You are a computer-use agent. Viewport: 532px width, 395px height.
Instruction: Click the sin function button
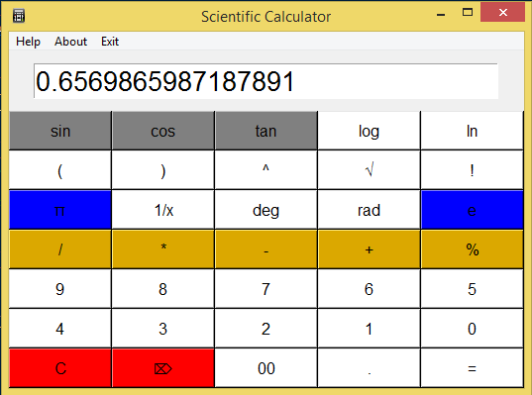click(60, 131)
